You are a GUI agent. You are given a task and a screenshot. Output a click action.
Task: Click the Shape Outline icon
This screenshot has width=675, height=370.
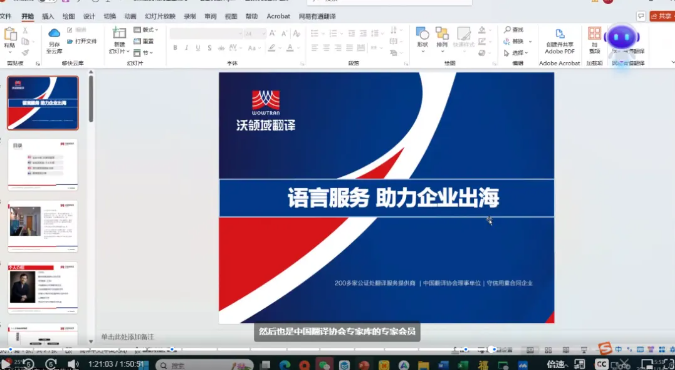coord(482,41)
